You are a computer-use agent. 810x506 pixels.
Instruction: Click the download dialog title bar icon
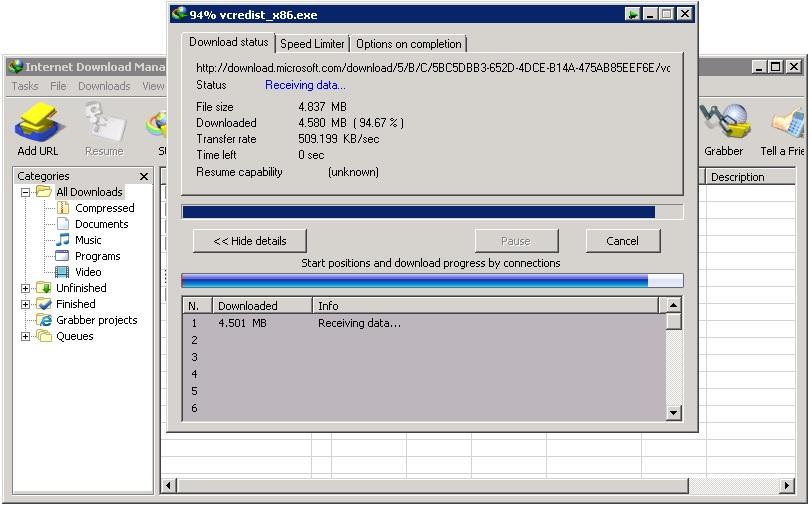click(x=179, y=13)
